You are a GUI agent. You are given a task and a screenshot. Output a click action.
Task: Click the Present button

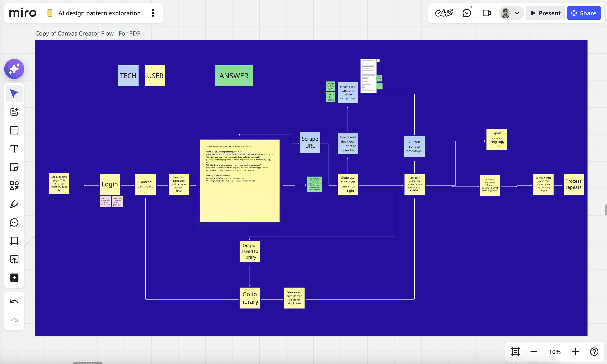[x=545, y=13]
